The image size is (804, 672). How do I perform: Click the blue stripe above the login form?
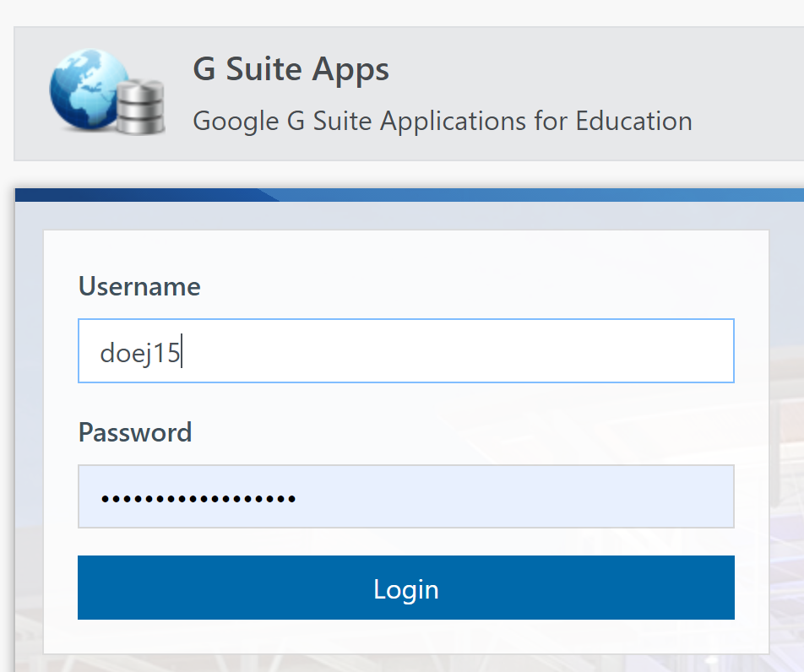(x=409, y=195)
